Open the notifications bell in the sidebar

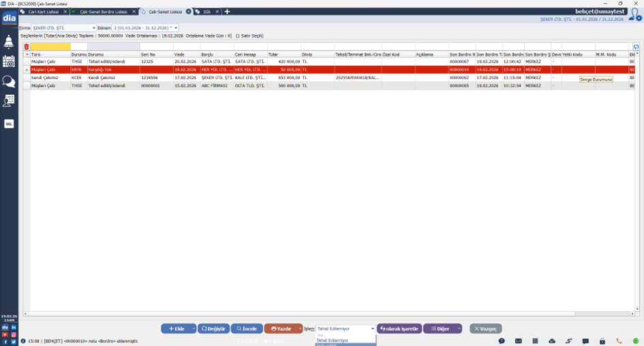9,42
